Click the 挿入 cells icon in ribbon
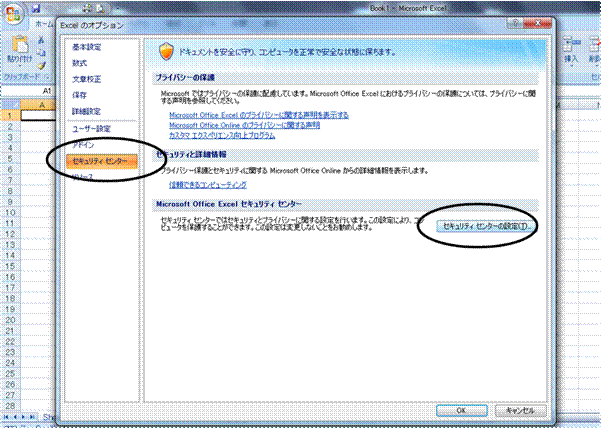 coord(571,44)
